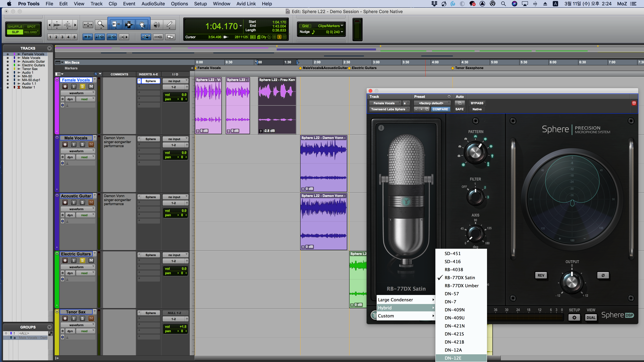Toggle plugin BYPASS button

[x=477, y=103]
